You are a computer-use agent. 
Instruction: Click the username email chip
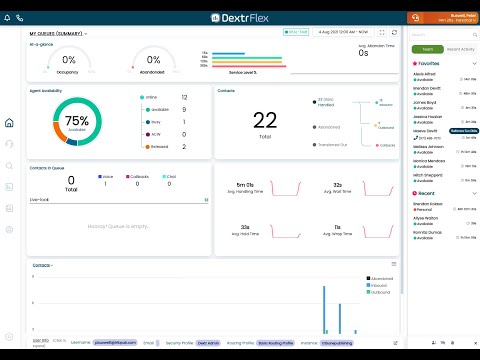(115, 343)
